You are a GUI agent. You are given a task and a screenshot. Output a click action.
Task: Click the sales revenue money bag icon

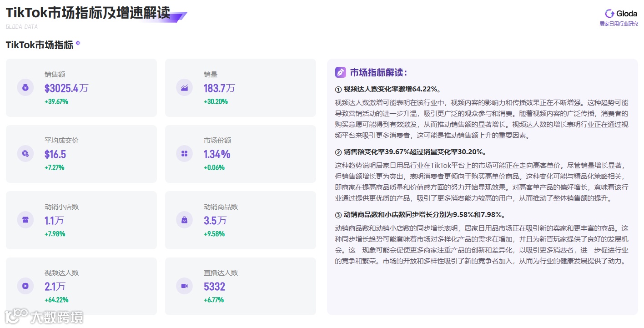point(25,88)
